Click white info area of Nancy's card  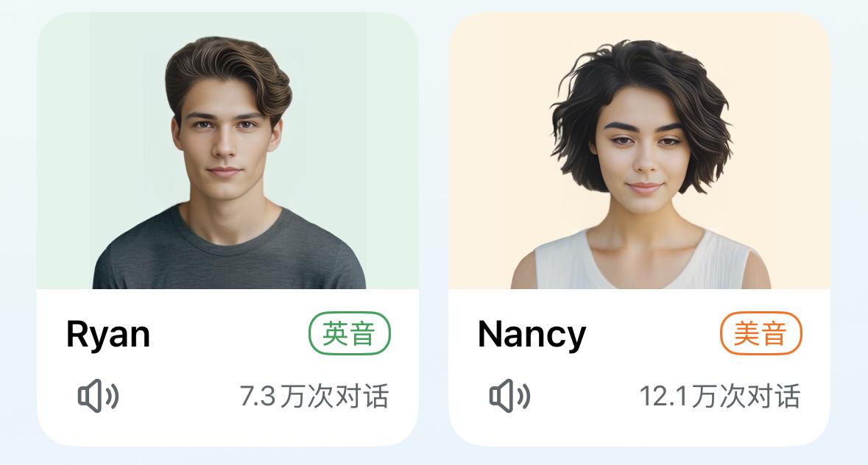(639, 366)
